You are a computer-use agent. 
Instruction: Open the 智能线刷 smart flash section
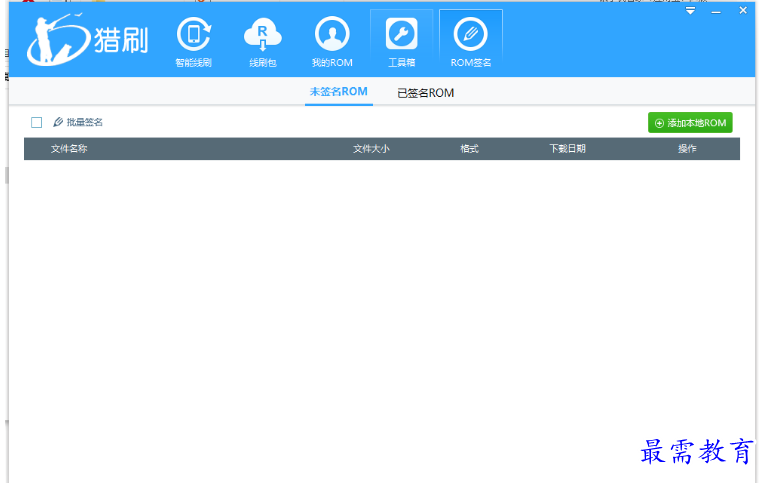click(x=193, y=42)
